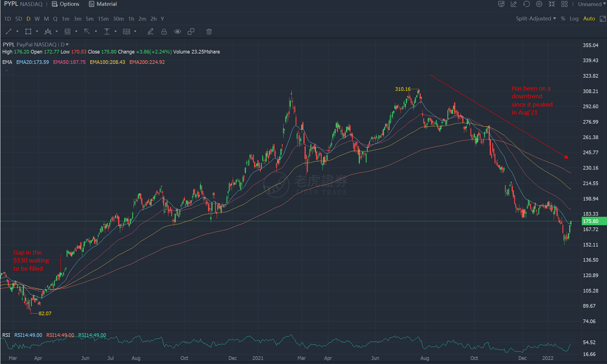Open the chart edit pencil icon

pos(514,4)
